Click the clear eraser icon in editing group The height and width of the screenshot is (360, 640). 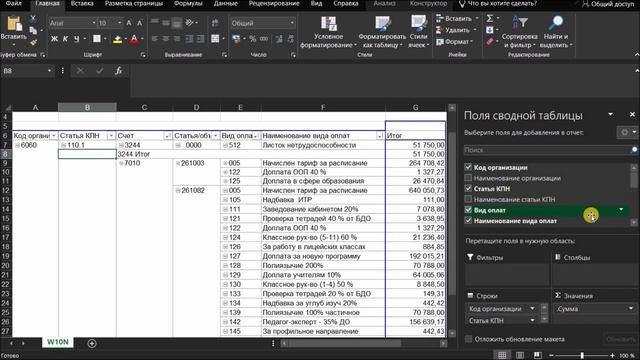click(x=490, y=42)
